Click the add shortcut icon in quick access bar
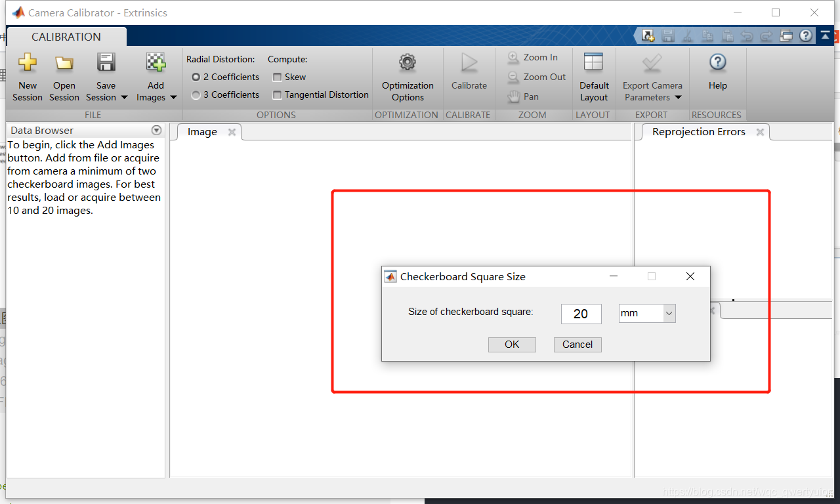The height and width of the screenshot is (504, 840). pos(648,36)
